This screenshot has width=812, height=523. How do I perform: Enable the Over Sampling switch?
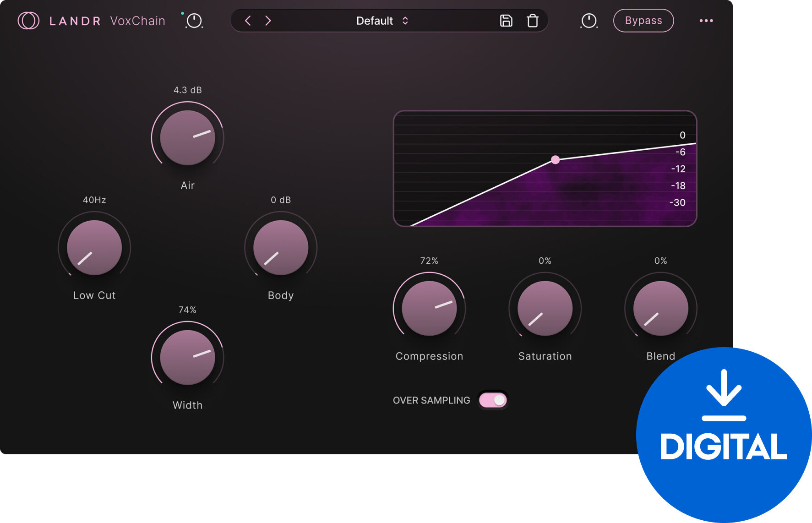click(492, 400)
